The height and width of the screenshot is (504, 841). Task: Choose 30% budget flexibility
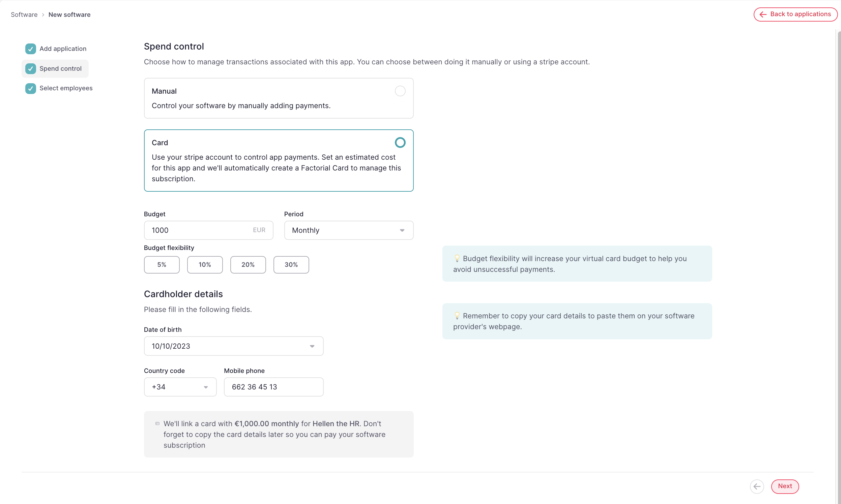[291, 264]
